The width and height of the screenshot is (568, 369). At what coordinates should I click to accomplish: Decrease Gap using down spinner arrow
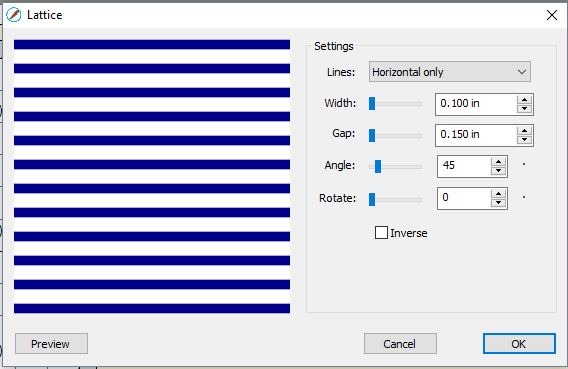524,140
